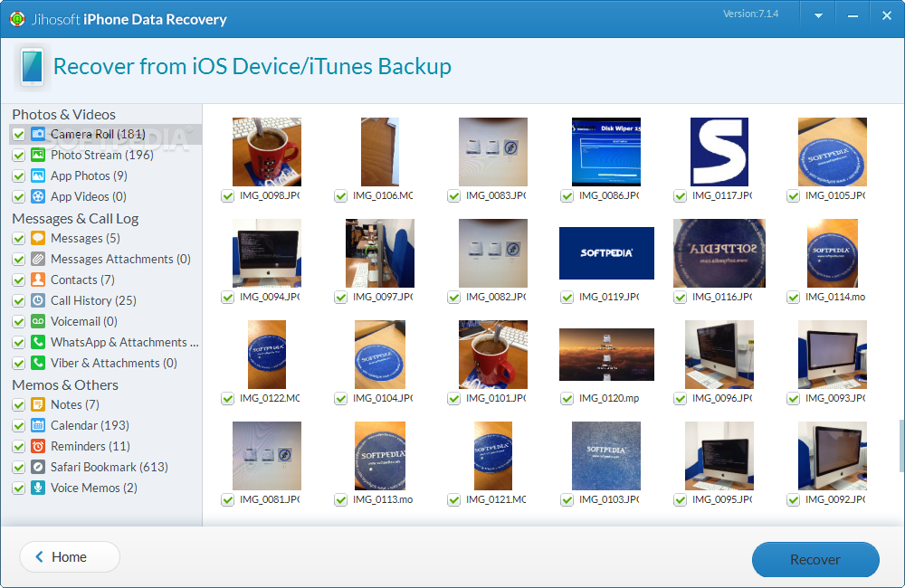Click the iPhone device icon in header
The height and width of the screenshot is (588, 905).
tap(33, 67)
